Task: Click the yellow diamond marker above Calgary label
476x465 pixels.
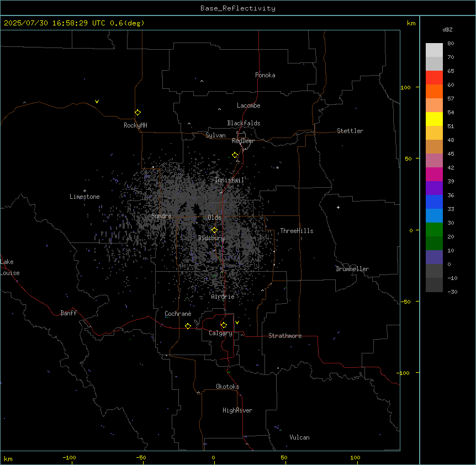Action: (x=224, y=325)
